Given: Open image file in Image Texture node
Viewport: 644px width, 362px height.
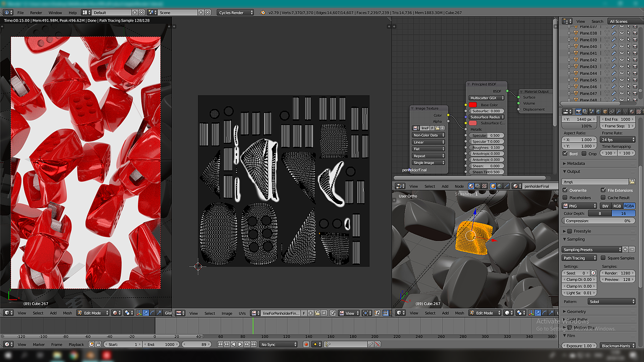Looking at the screenshot, I should [437, 128].
